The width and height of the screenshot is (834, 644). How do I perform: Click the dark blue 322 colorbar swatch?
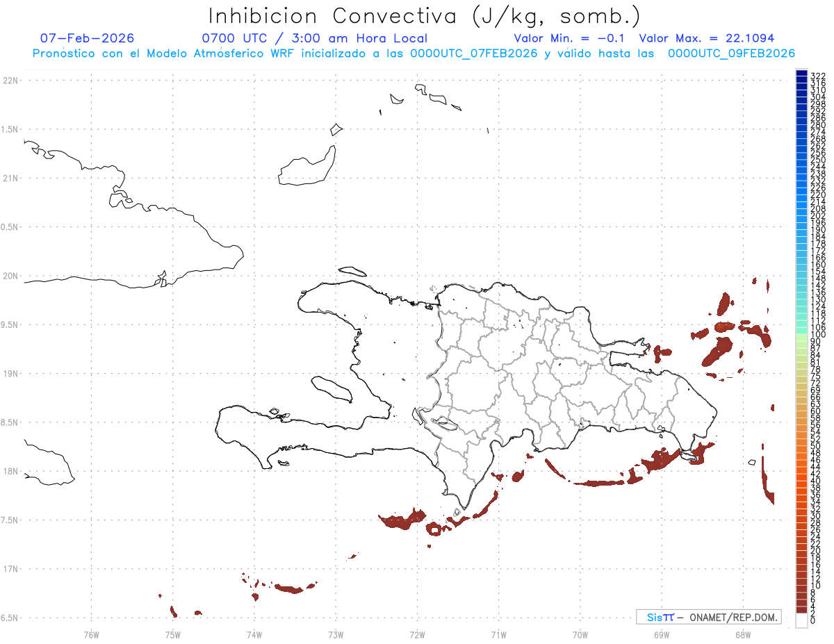tap(801, 74)
